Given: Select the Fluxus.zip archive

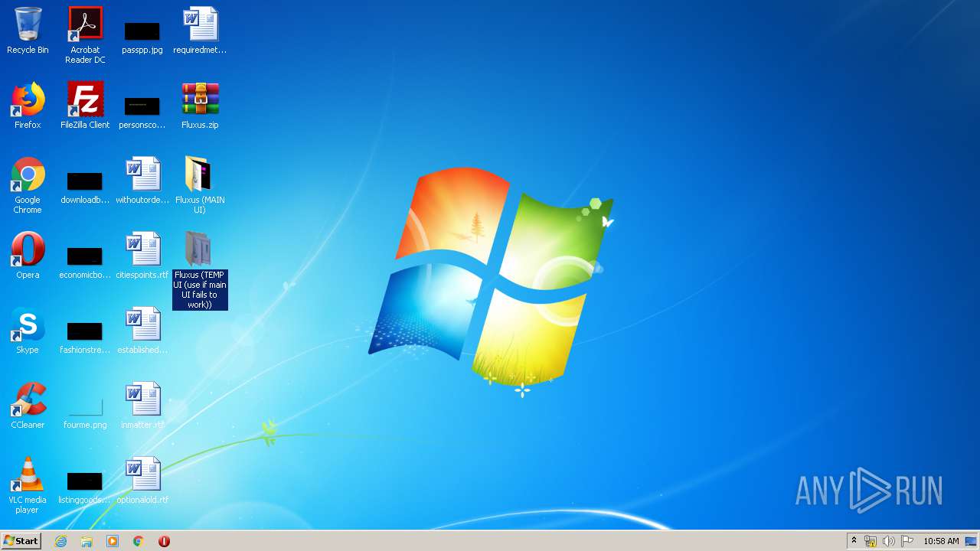Looking at the screenshot, I should (200, 106).
